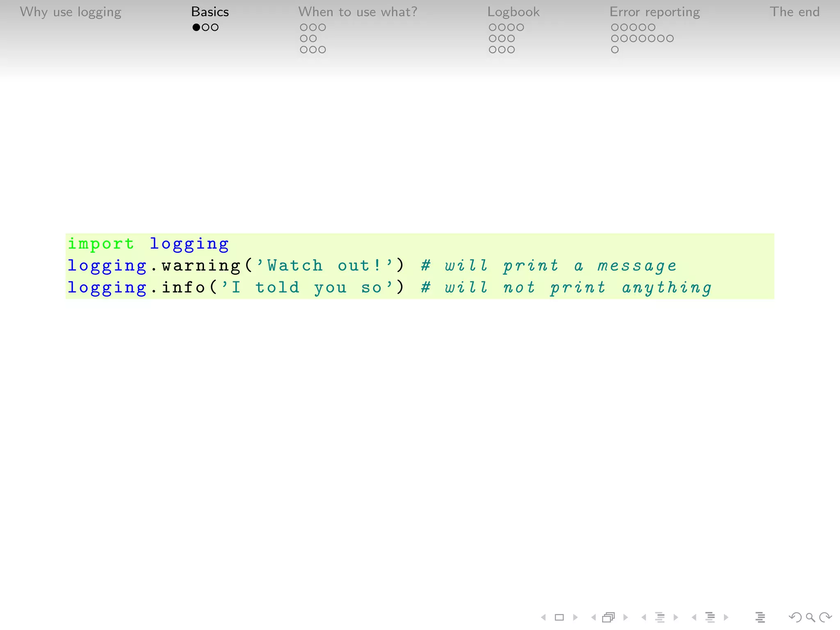The height and width of the screenshot is (630, 840).
Task: Click the curved go-forward arrow icon
Action: (x=825, y=617)
